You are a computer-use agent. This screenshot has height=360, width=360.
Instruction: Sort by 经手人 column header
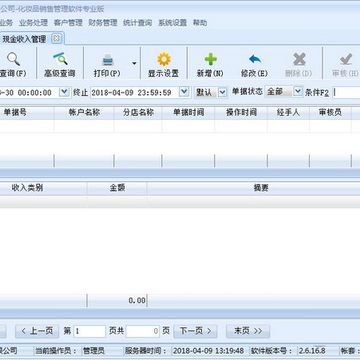tap(288, 112)
